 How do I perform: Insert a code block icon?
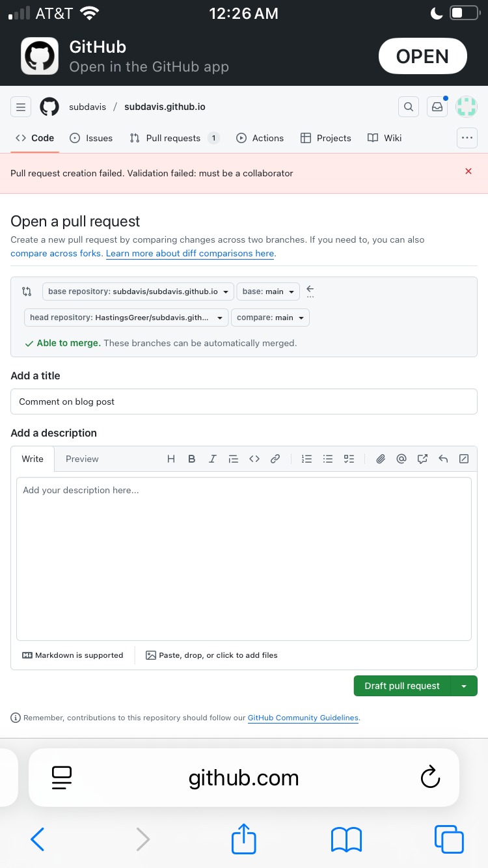click(254, 459)
